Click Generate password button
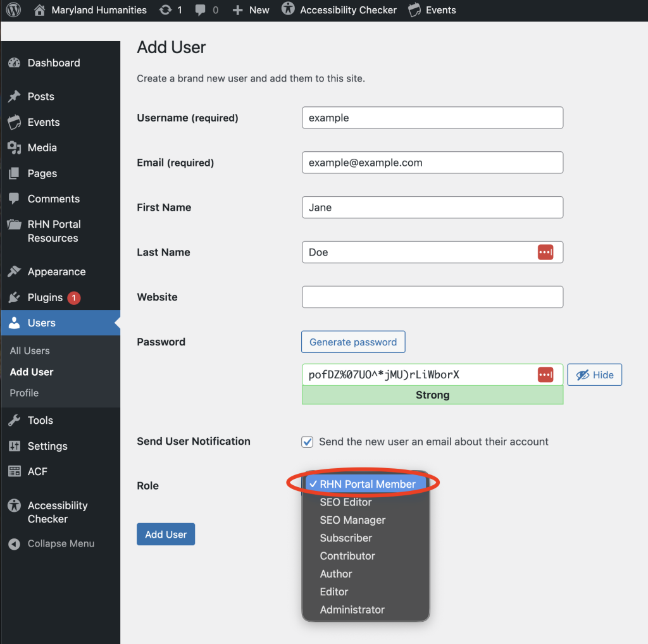The width and height of the screenshot is (648, 644). pos(353,342)
